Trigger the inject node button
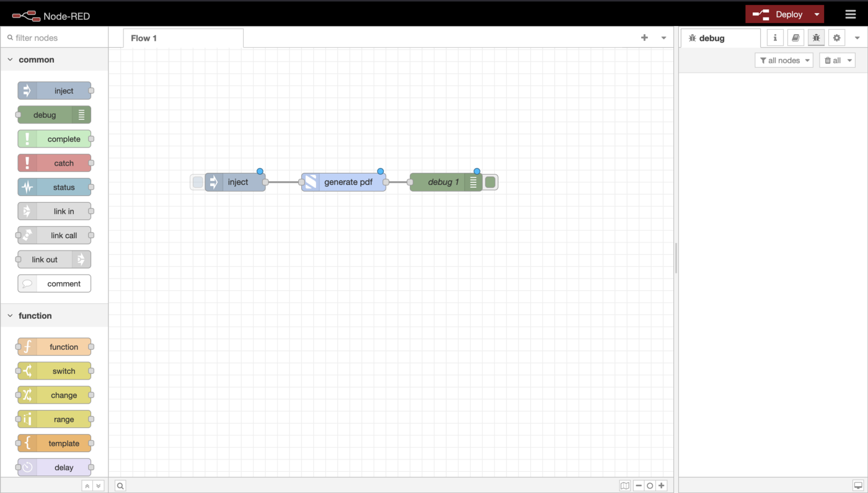 pyautogui.click(x=197, y=182)
